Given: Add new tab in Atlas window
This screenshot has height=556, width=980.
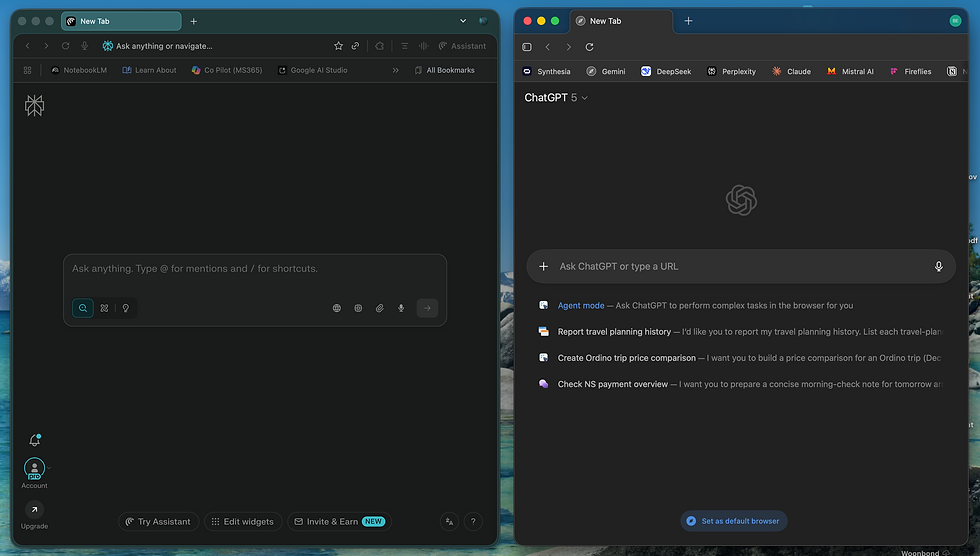Looking at the screenshot, I should [688, 21].
